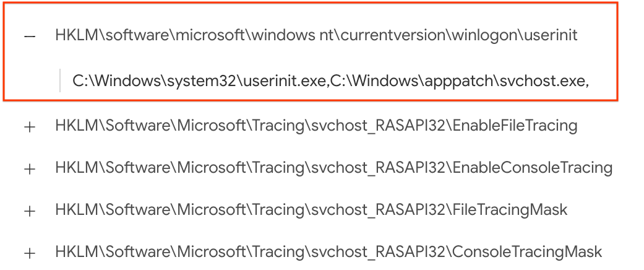Screen dimensions: 644x270
Task: Click 'currentversion' in the winlogon key path
Action: 392,35
